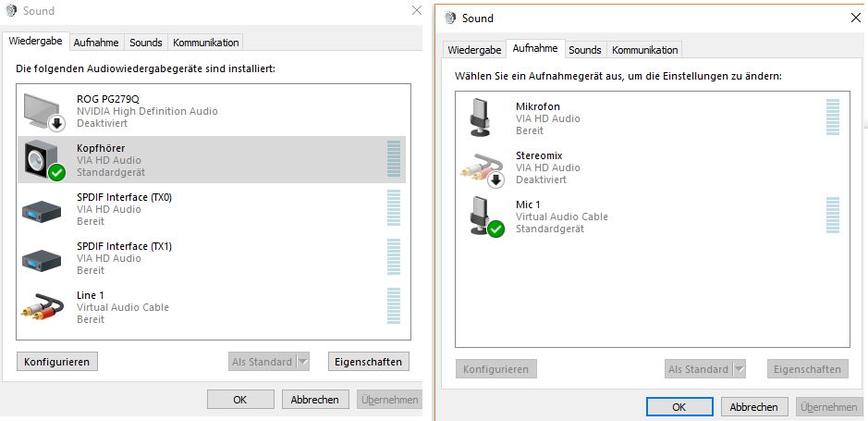The width and height of the screenshot is (868, 421).
Task: Open Kommunikation tab in right dialog
Action: (x=644, y=50)
